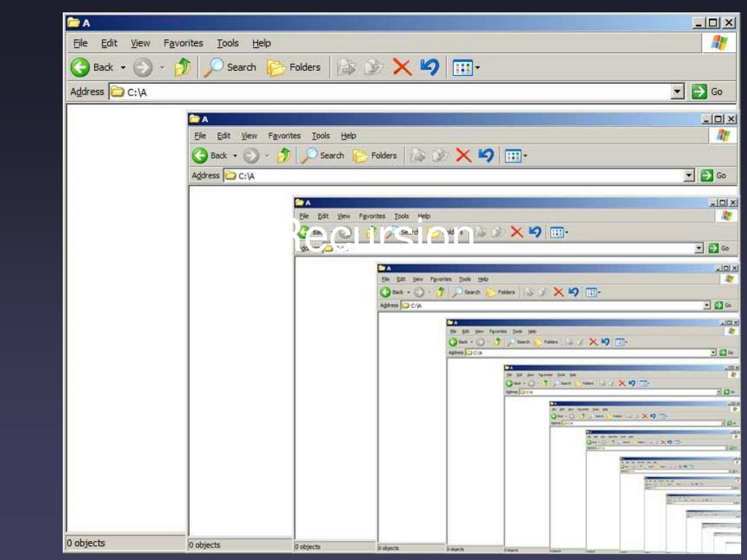This screenshot has width=747, height=560.
Task: Open File menu in outermost window
Action: [80, 43]
